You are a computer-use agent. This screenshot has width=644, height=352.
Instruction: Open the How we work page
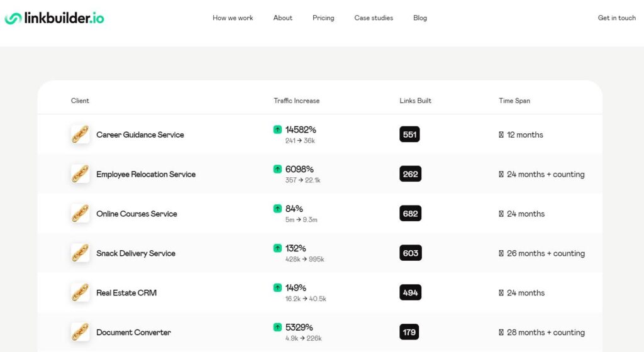point(233,18)
